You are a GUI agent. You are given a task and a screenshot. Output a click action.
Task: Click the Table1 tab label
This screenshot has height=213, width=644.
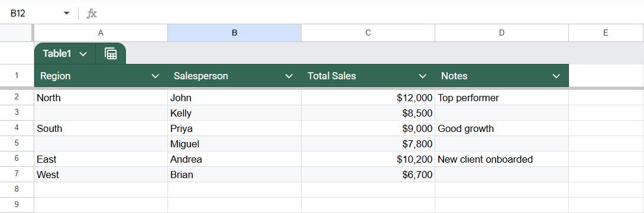pyautogui.click(x=57, y=54)
